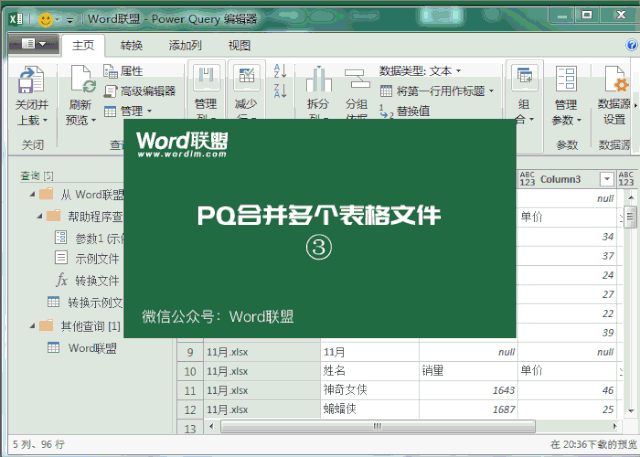Select the Word联盟 query in 其他查询
640x457 pixels.
point(82,348)
